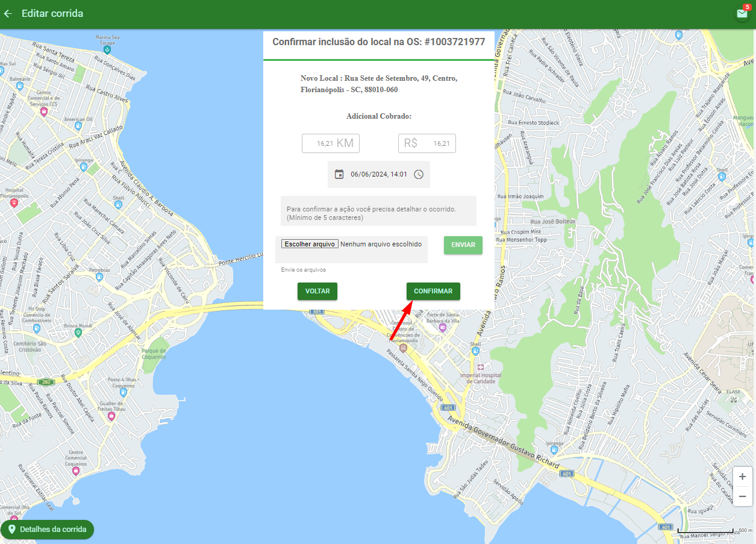The height and width of the screenshot is (544, 756).
Task: Select the Gualter de Freitas Tibau marker
Action: (x=111, y=416)
